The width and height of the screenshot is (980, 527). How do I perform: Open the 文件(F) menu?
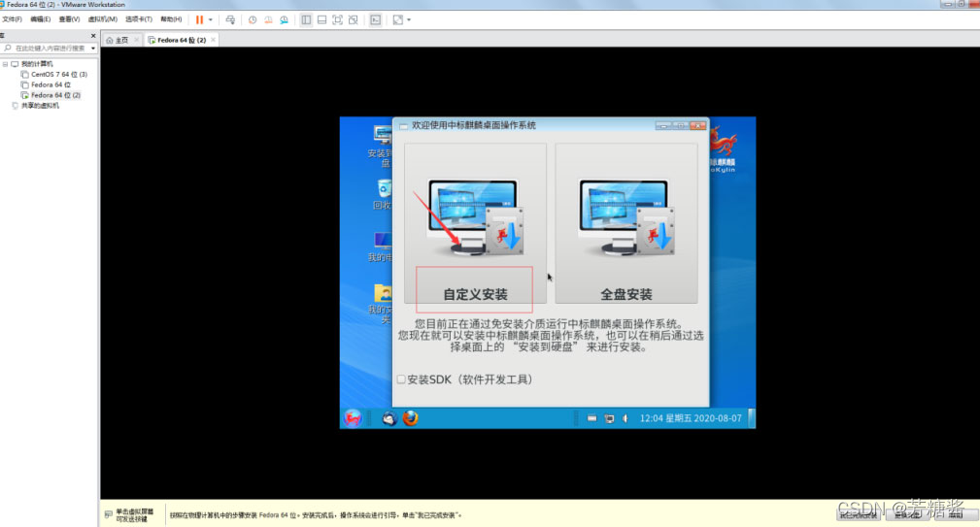click(13, 19)
